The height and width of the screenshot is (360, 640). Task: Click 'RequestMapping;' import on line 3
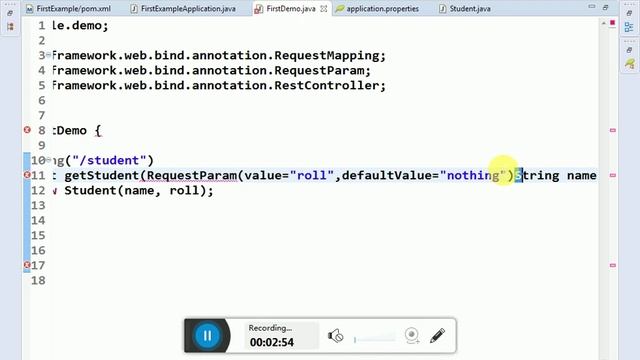pos(330,55)
